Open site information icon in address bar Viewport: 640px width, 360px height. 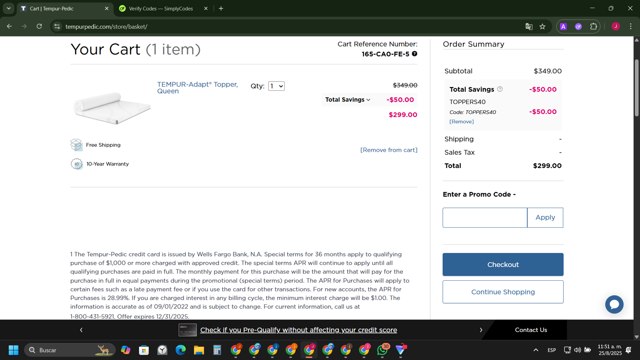pyautogui.click(x=57, y=27)
